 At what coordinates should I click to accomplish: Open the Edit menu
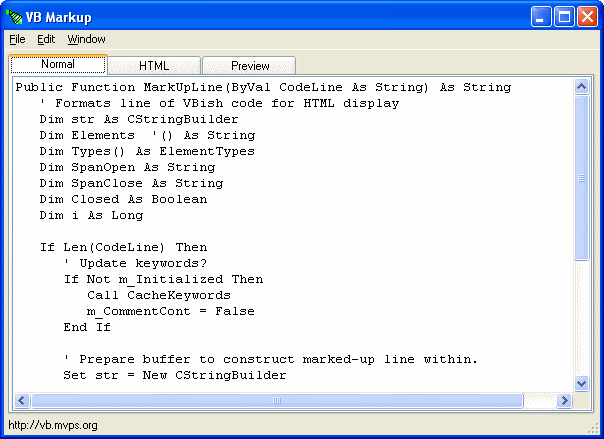(x=46, y=39)
